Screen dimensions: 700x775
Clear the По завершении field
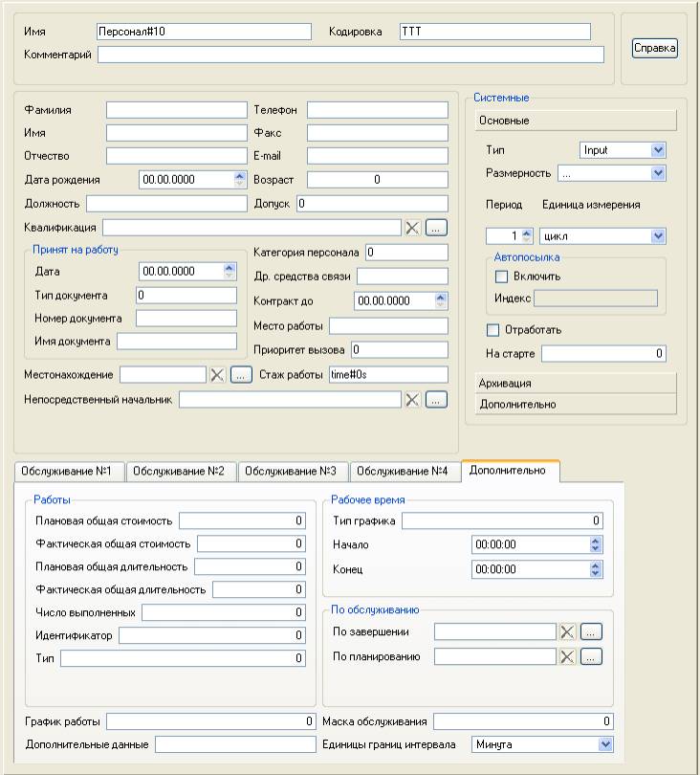567,631
